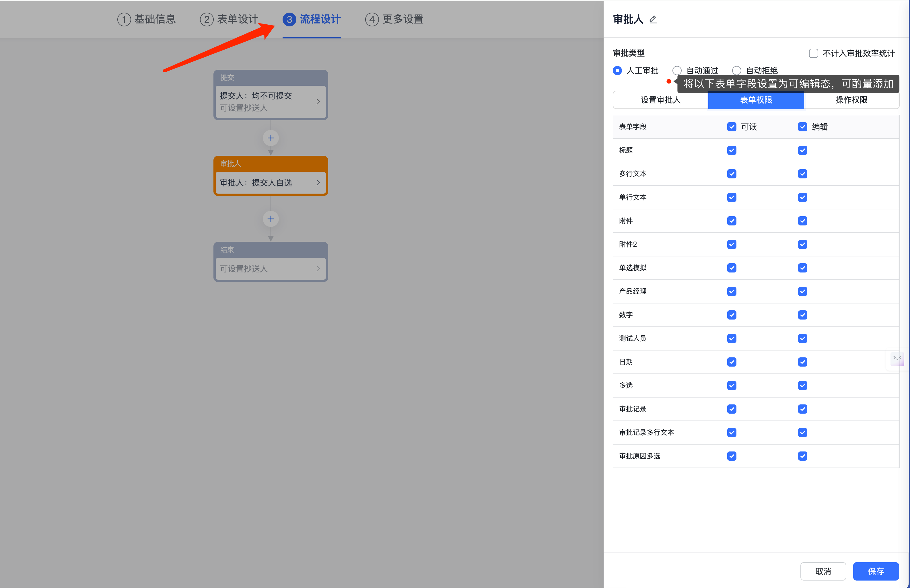Uncheck 可读 for the 测试人员 field
This screenshot has width=910, height=588.
(732, 338)
